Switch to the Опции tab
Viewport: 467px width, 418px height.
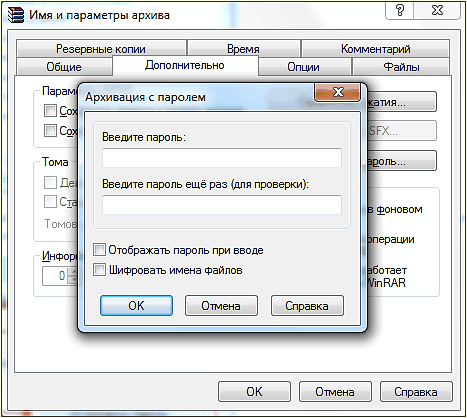304,67
